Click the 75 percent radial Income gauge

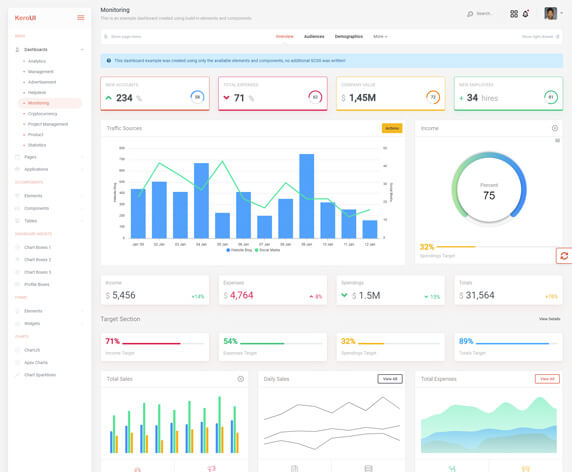pos(489,187)
